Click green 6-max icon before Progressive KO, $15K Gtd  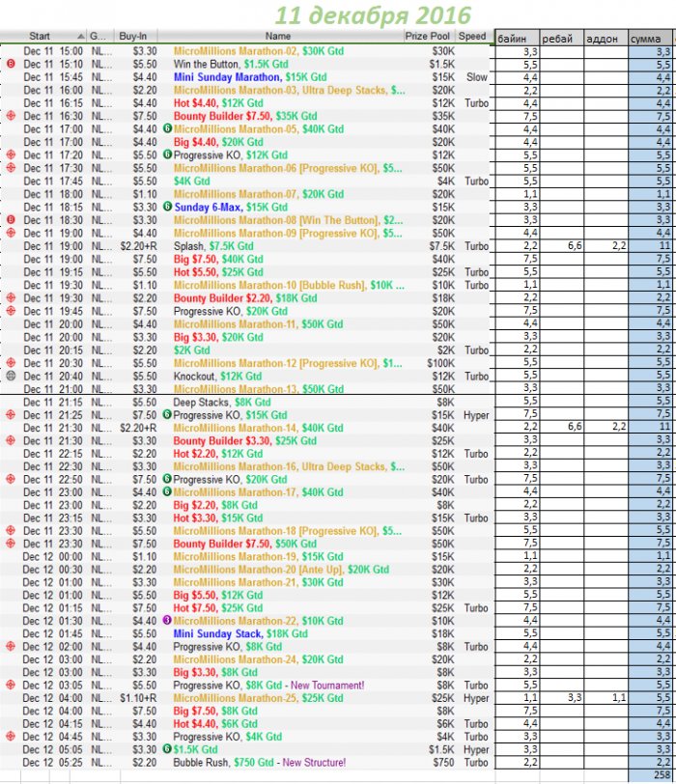(167, 414)
